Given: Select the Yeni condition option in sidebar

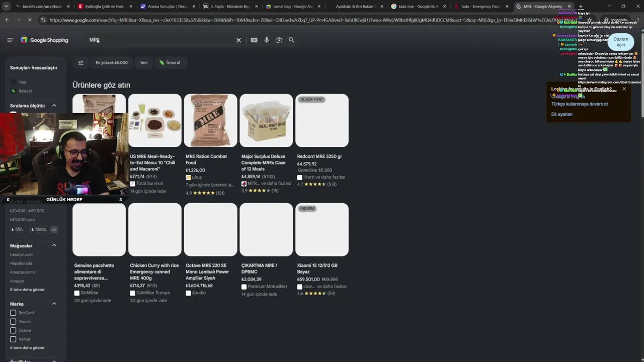Looking at the screenshot, I should [x=22, y=82].
